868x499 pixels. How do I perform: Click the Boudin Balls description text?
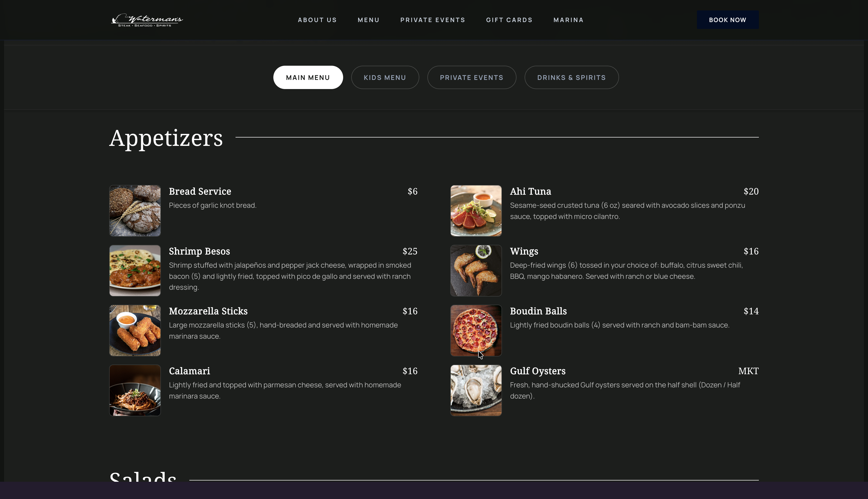point(620,325)
